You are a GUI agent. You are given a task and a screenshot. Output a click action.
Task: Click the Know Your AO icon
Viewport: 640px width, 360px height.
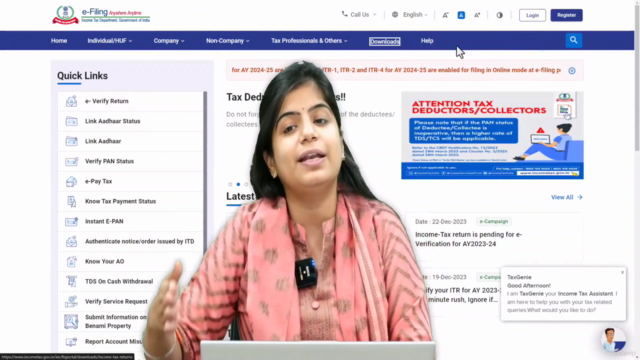coord(71,261)
